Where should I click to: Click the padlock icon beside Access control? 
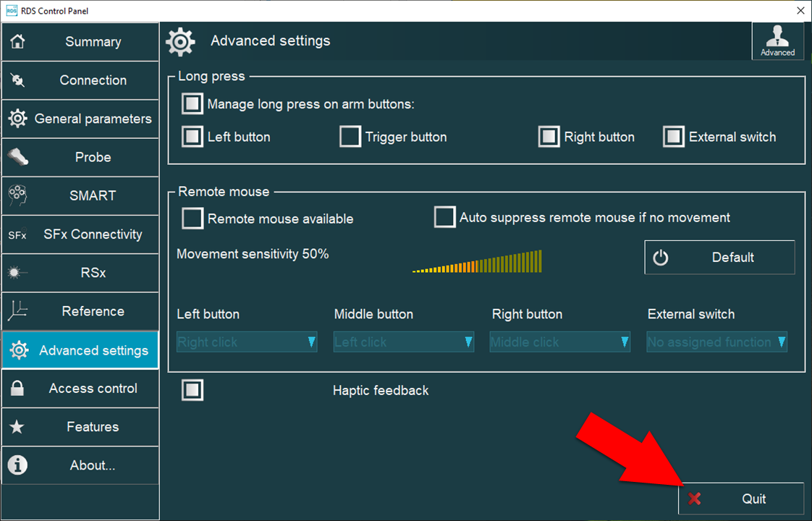click(x=17, y=389)
